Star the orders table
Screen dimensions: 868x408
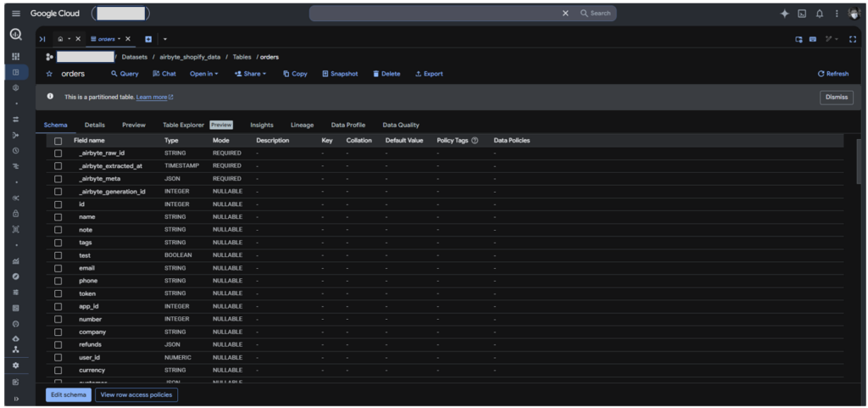(x=49, y=74)
